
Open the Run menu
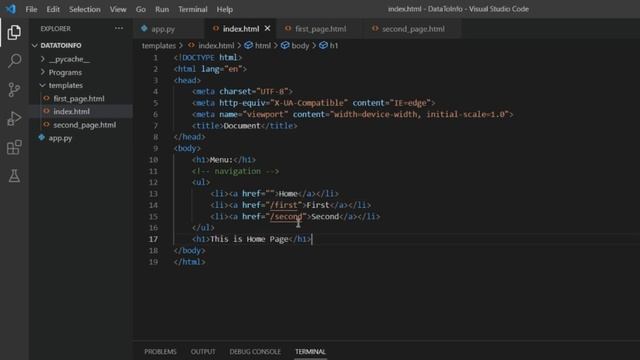pos(162,9)
